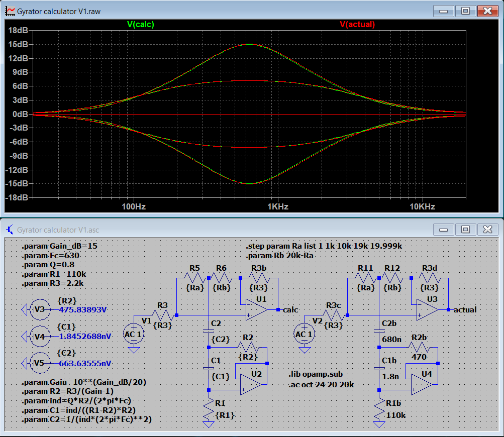Select resistor R5 symbol
Screen dimensions: 504x437
pos(194,278)
